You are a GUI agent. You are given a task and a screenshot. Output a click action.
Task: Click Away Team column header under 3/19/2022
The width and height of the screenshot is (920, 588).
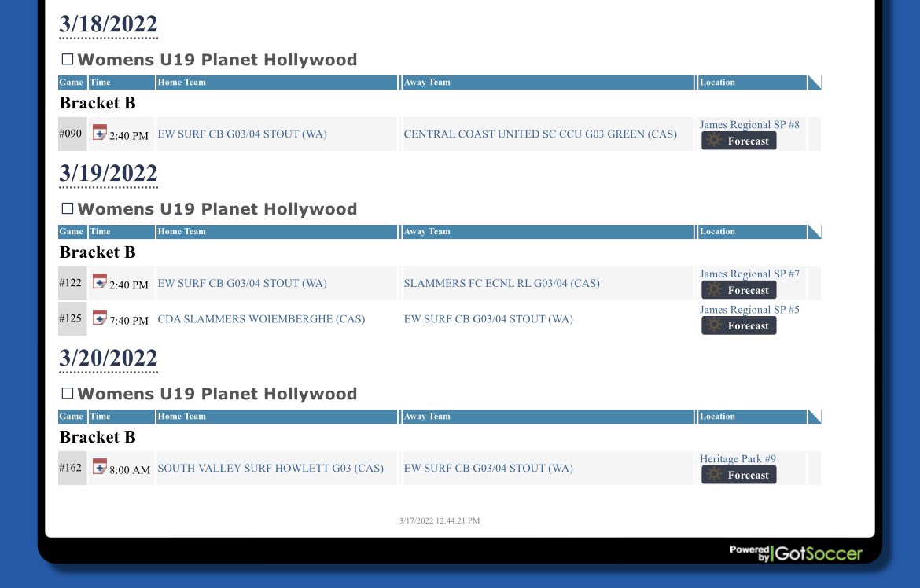click(x=548, y=231)
